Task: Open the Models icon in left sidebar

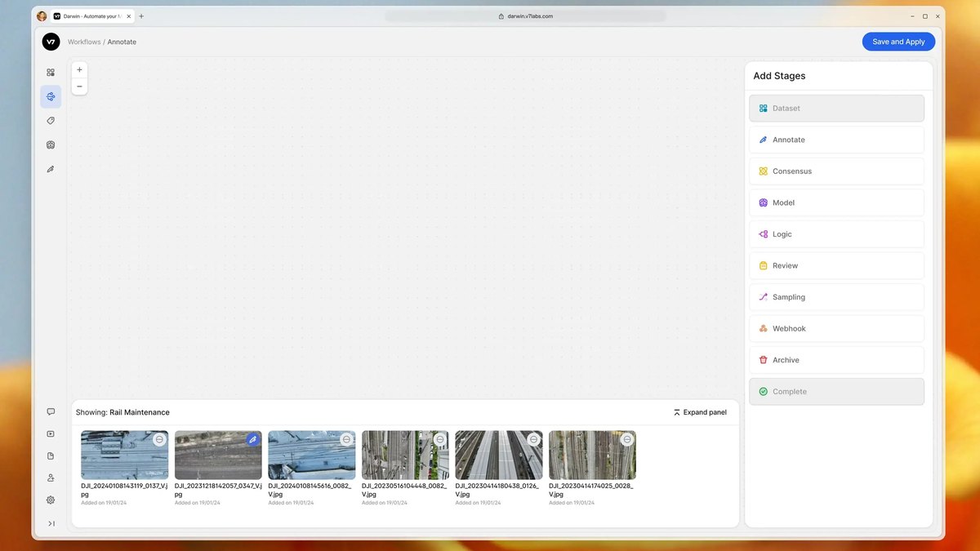Action: click(51, 144)
